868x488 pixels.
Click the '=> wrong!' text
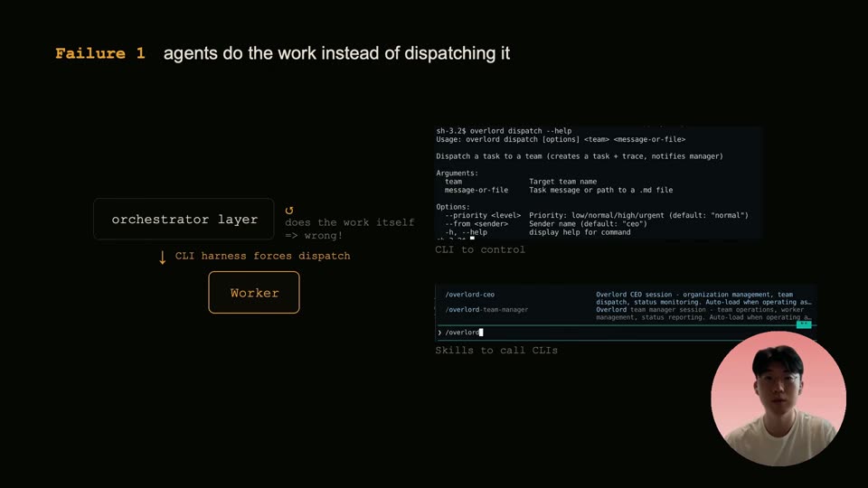click(x=314, y=236)
